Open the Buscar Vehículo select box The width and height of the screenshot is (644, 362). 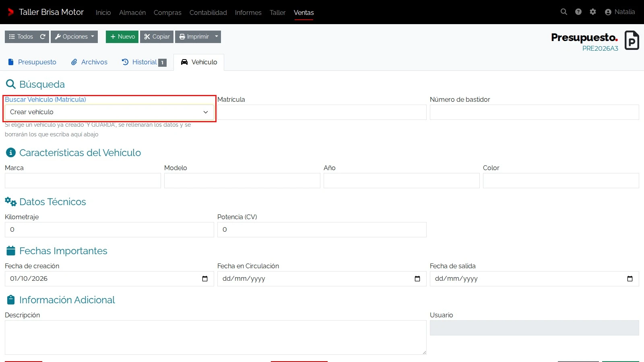point(109,112)
